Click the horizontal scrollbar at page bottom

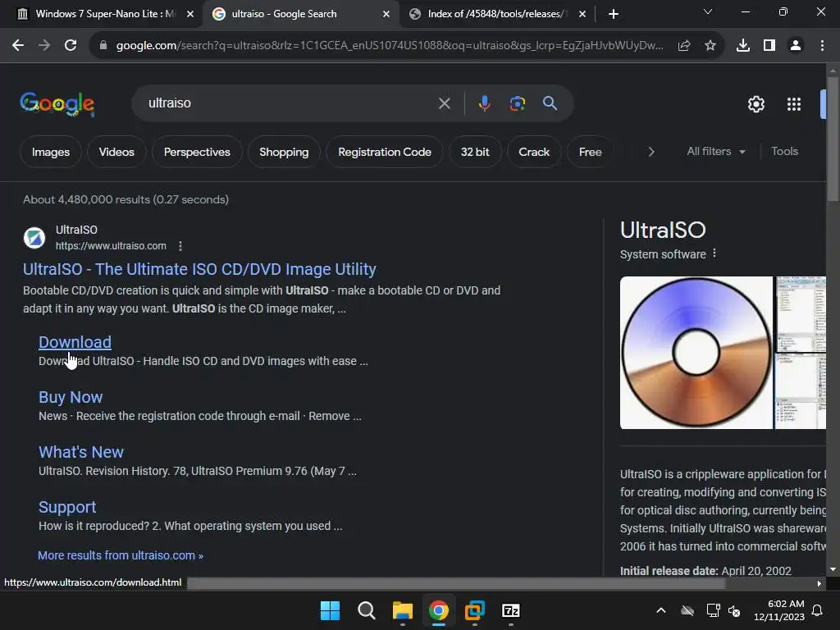[x=455, y=583]
